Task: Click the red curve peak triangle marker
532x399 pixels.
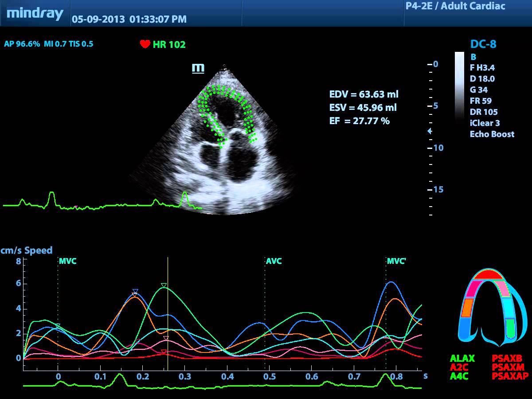Action: tap(164, 352)
